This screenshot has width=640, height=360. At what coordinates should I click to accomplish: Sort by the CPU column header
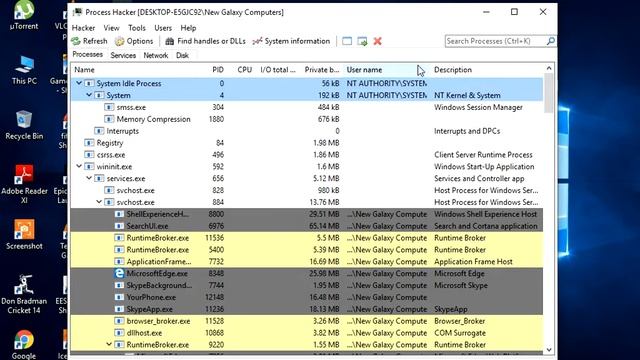click(244, 70)
